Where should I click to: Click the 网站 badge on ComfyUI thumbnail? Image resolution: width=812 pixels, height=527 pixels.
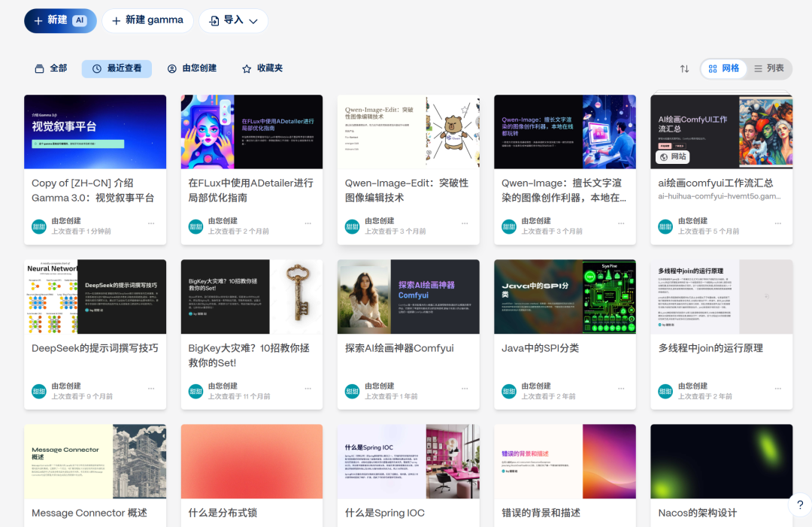point(673,157)
